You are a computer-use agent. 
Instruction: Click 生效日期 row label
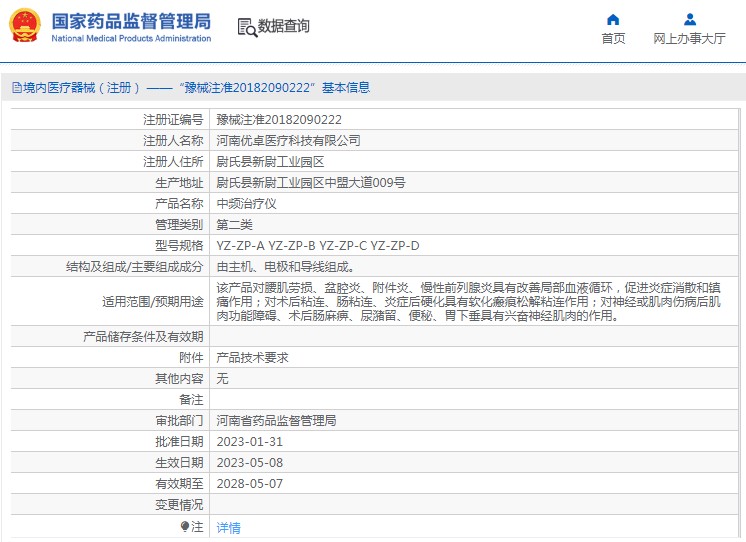179,463
